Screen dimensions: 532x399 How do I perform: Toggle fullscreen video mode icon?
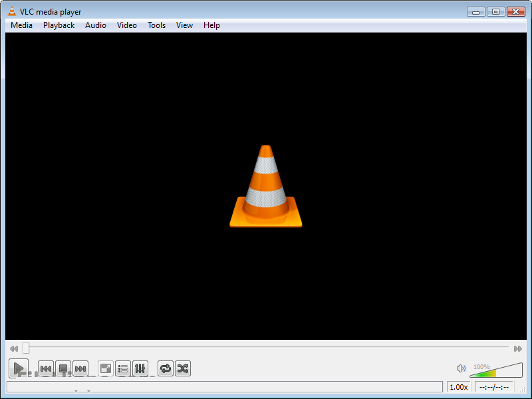[106, 368]
